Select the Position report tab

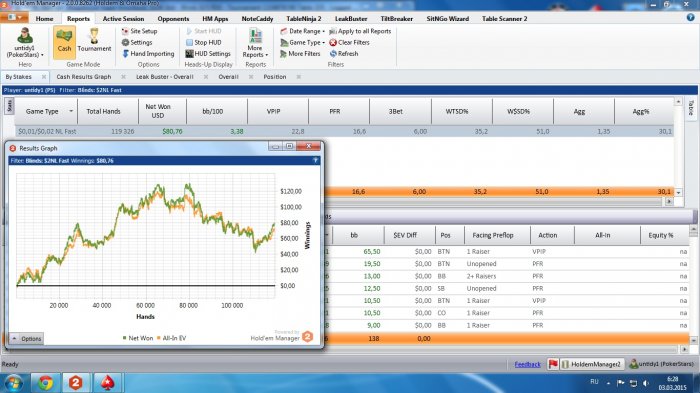point(275,77)
